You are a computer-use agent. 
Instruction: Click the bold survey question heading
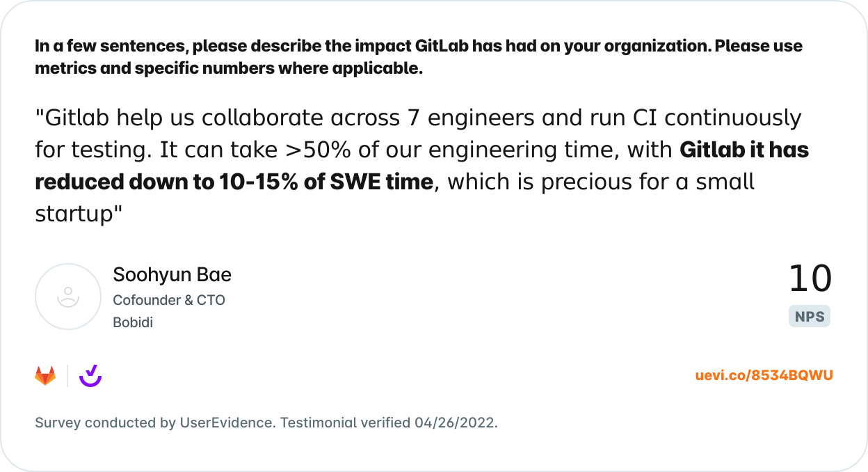pos(419,57)
